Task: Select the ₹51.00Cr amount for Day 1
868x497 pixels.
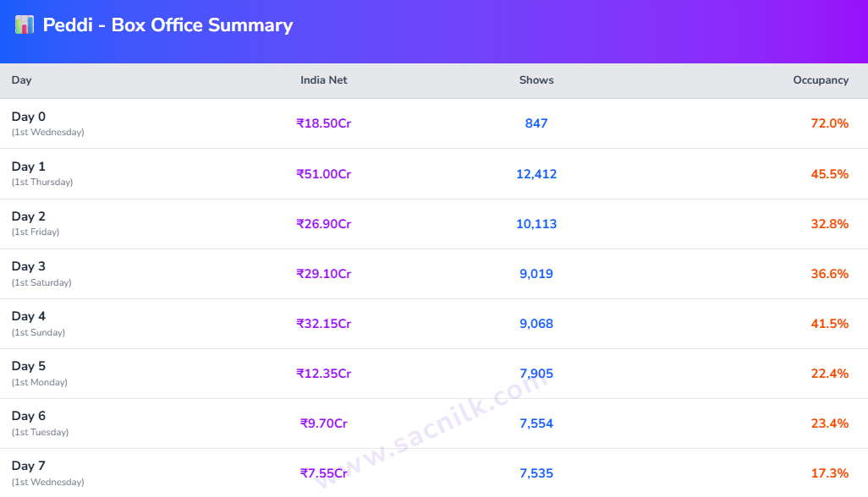Action: pyautogui.click(x=324, y=174)
